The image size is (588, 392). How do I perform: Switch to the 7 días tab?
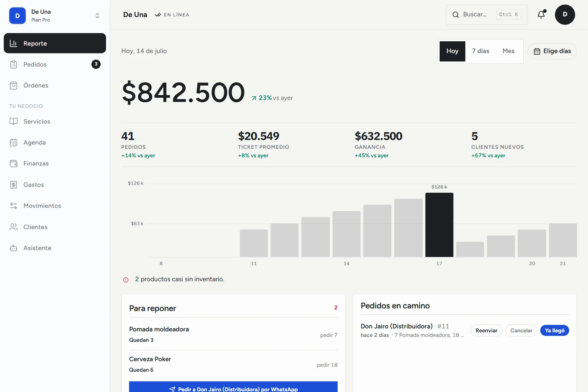[x=480, y=51]
